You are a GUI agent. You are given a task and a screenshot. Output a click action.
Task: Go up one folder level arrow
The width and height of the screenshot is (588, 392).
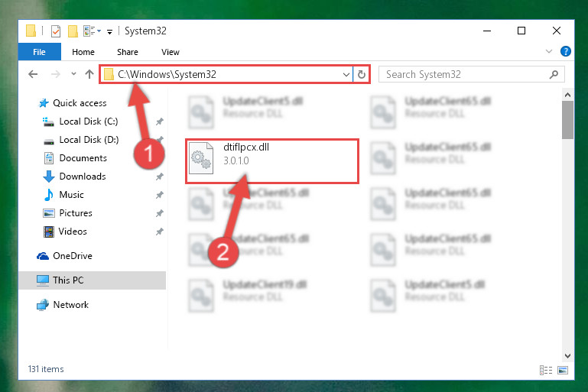pos(89,74)
